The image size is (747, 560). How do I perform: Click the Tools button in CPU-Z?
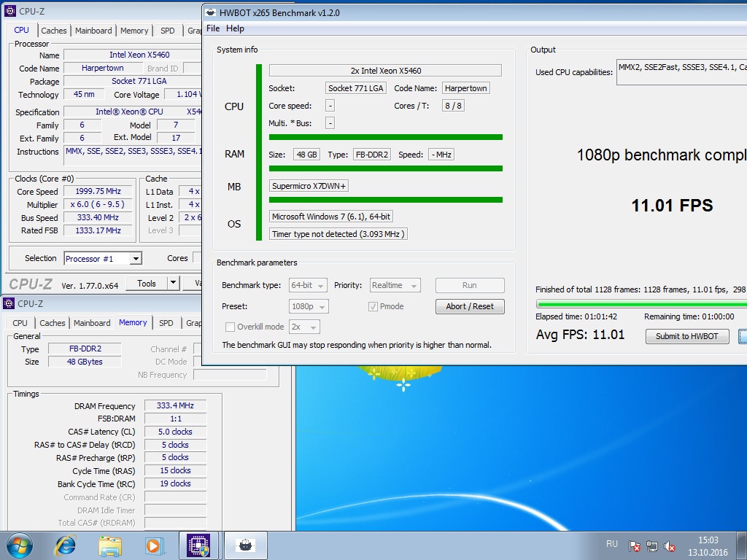(147, 283)
